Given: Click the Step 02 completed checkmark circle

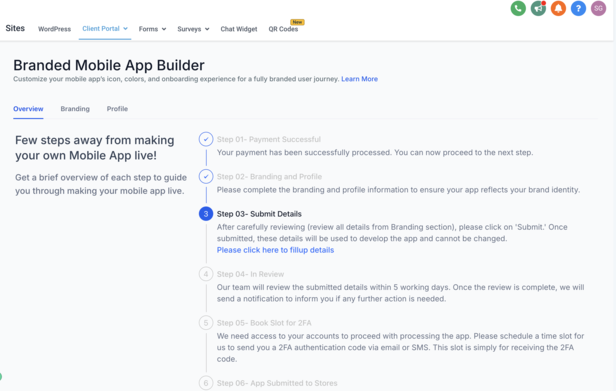Looking at the screenshot, I should [x=206, y=176].
